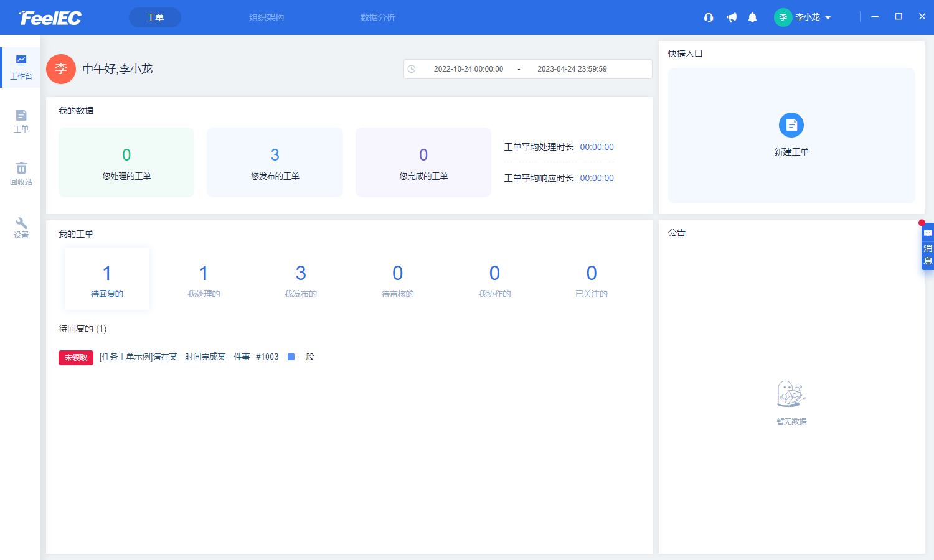The height and width of the screenshot is (560, 934).
Task: Select the 待回复的 ticket tab
Action: pos(107,279)
